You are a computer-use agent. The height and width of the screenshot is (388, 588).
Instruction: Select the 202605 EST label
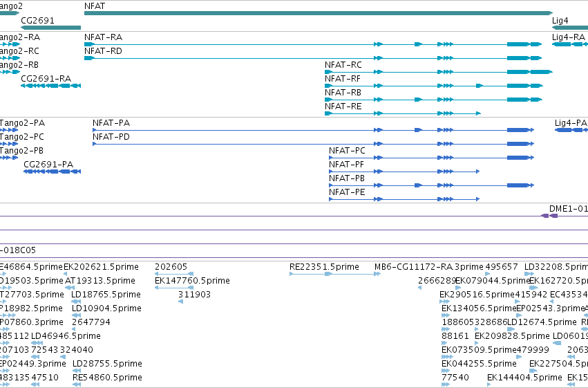point(171,267)
